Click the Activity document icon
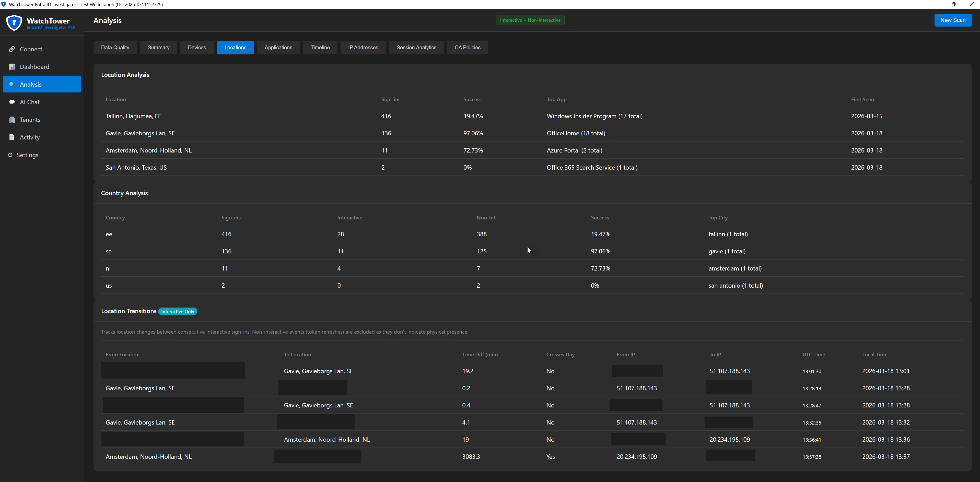This screenshot has width=980, height=482. [12, 137]
